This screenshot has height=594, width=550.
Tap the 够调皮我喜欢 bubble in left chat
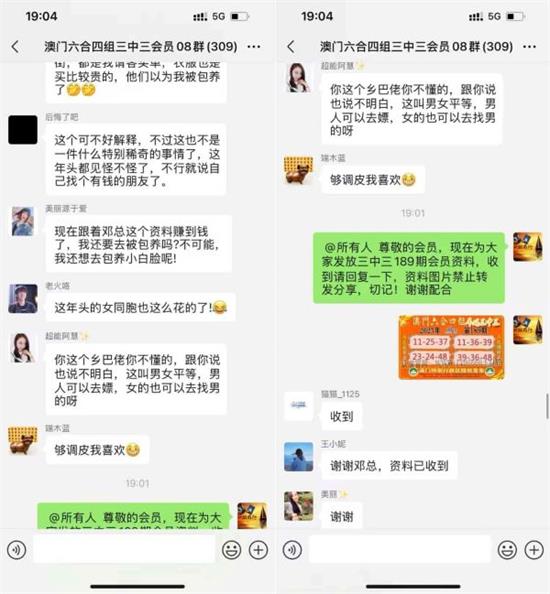[97, 450]
